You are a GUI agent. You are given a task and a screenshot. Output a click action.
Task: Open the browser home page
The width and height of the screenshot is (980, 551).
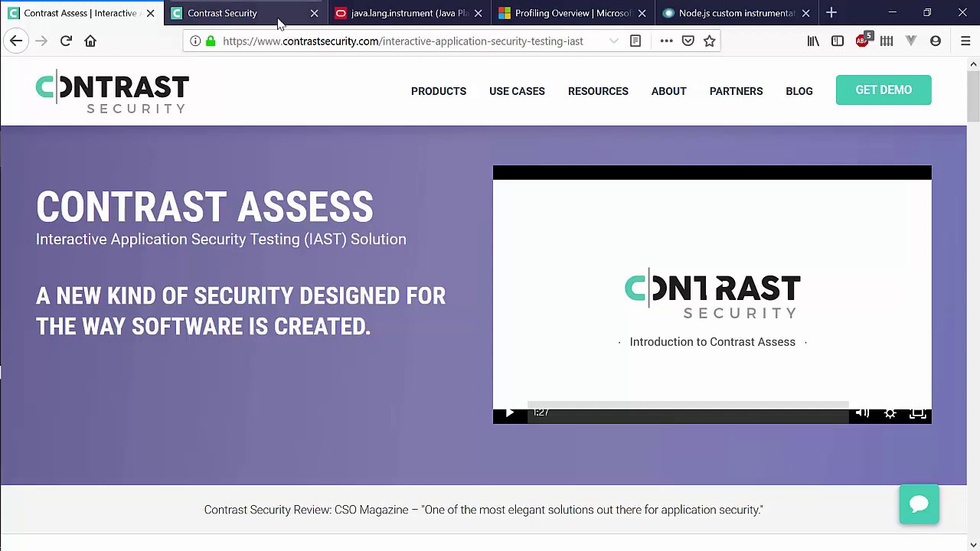click(x=90, y=41)
